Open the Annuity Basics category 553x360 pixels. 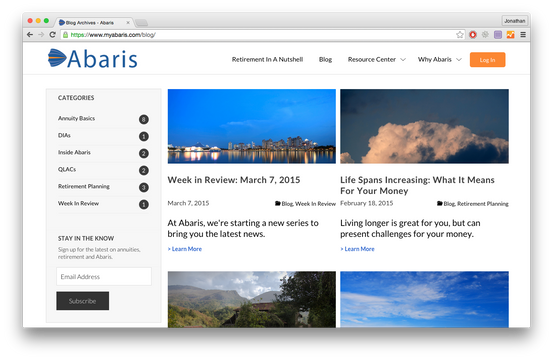pos(77,118)
